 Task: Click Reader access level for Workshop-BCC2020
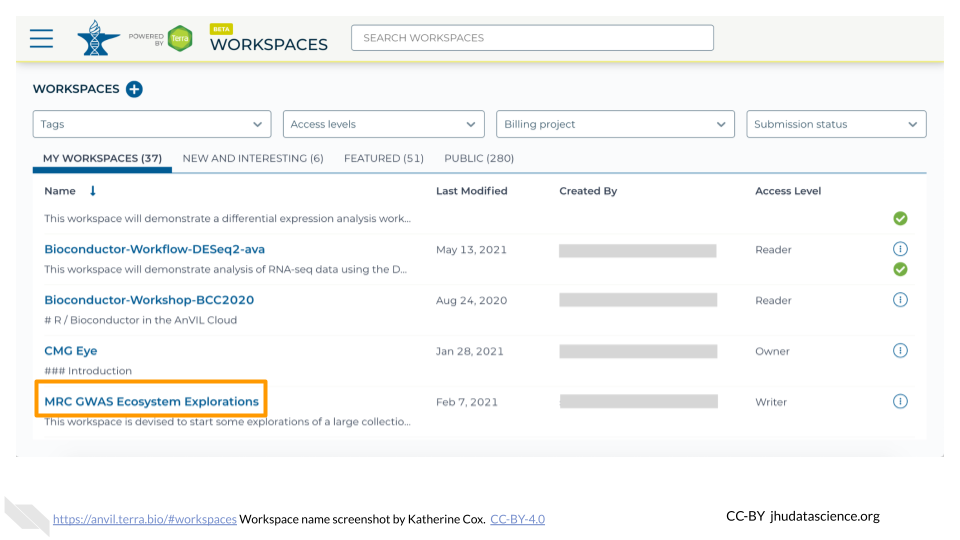(773, 301)
